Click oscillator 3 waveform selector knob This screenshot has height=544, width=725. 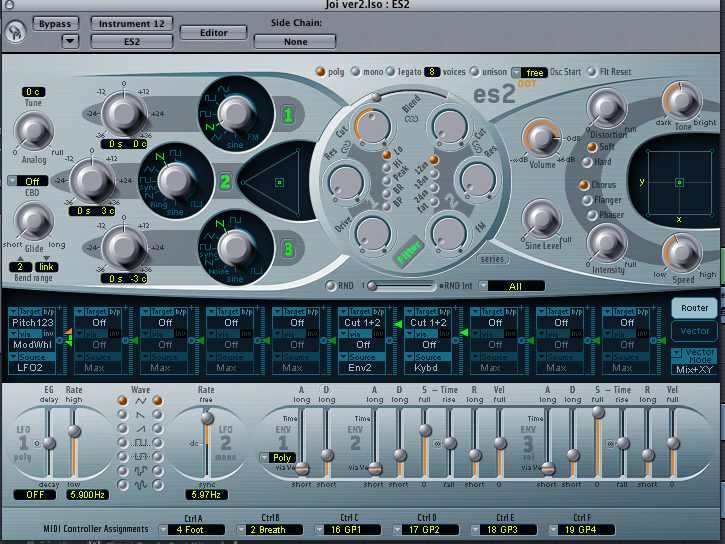pyautogui.click(x=236, y=248)
